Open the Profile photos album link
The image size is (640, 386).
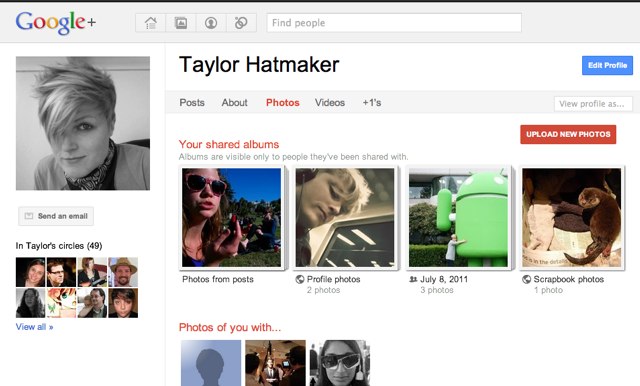pos(333,280)
